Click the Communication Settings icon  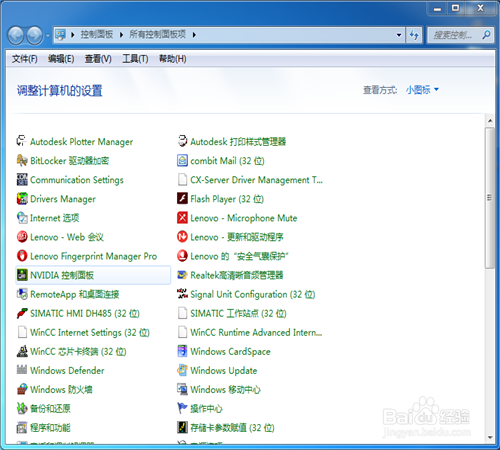pos(22,180)
